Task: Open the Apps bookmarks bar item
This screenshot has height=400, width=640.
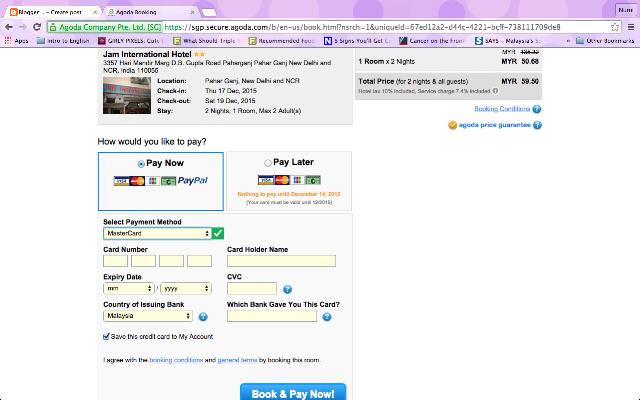Action: point(16,41)
